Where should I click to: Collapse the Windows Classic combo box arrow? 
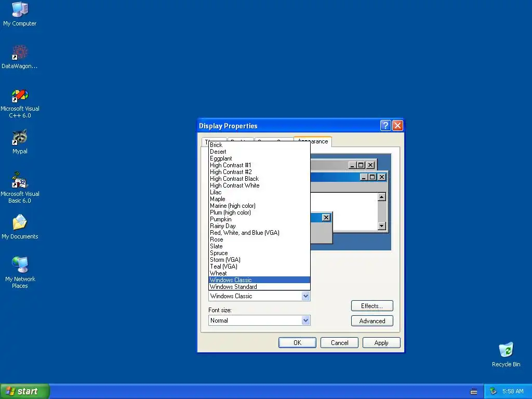tap(305, 296)
